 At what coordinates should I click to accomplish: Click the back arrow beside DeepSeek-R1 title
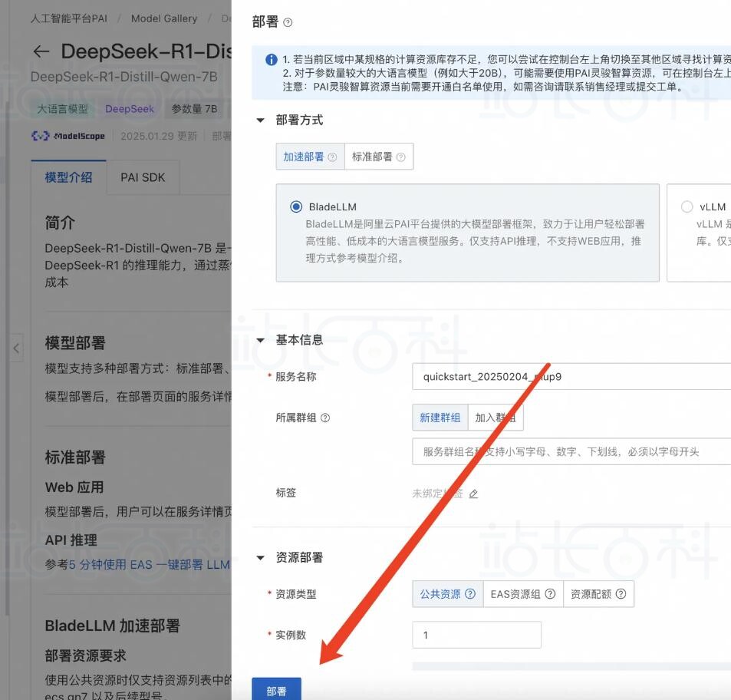click(x=41, y=51)
